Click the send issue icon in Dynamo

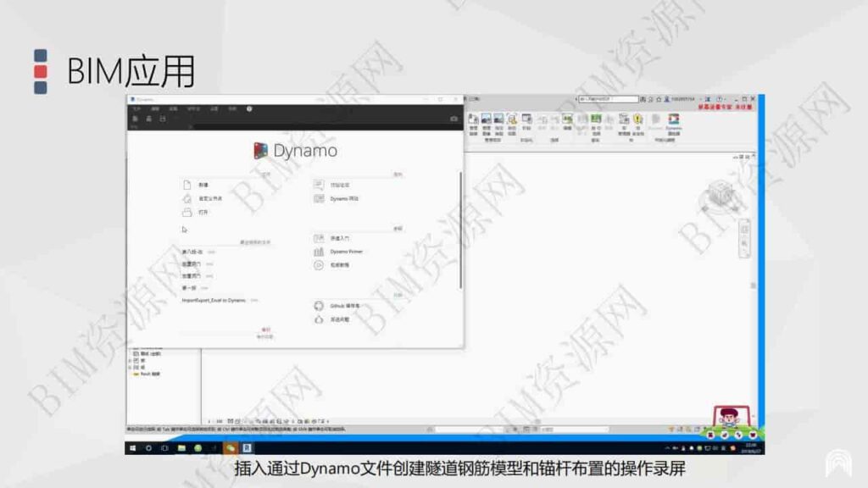click(319, 319)
